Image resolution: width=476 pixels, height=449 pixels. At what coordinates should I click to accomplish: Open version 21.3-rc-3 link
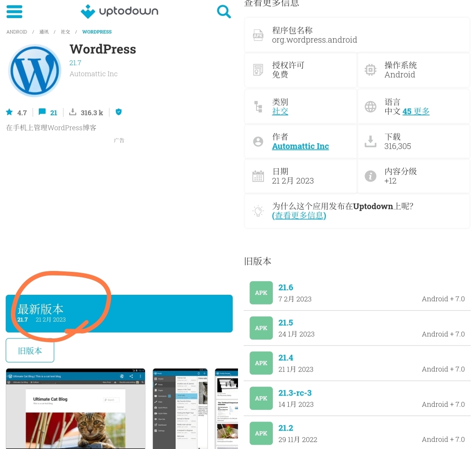[x=295, y=393]
